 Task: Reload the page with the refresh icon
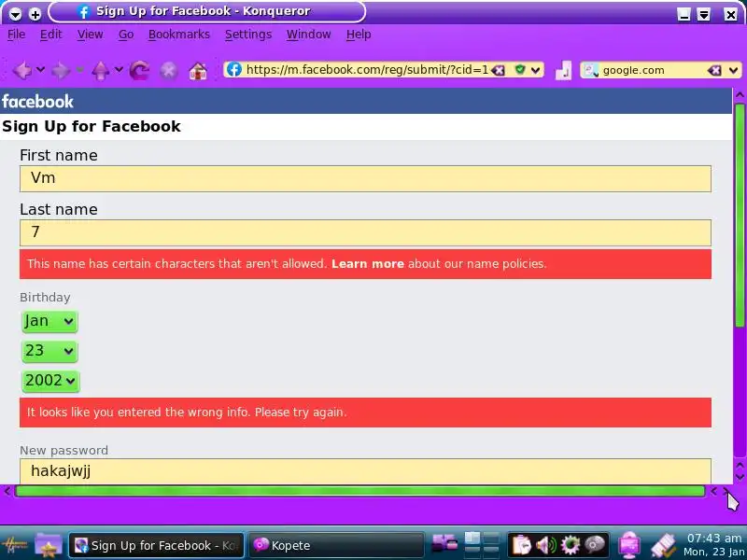(139, 71)
